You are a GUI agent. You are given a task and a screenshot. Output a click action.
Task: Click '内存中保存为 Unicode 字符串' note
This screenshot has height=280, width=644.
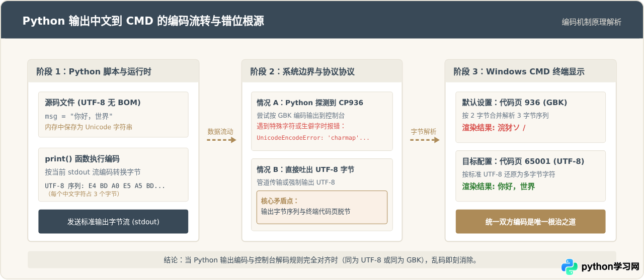pos(89,127)
